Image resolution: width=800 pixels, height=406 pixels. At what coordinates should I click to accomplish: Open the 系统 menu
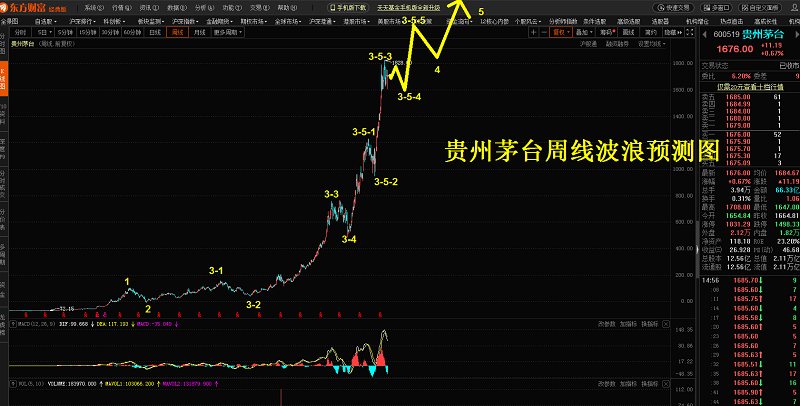point(94,8)
